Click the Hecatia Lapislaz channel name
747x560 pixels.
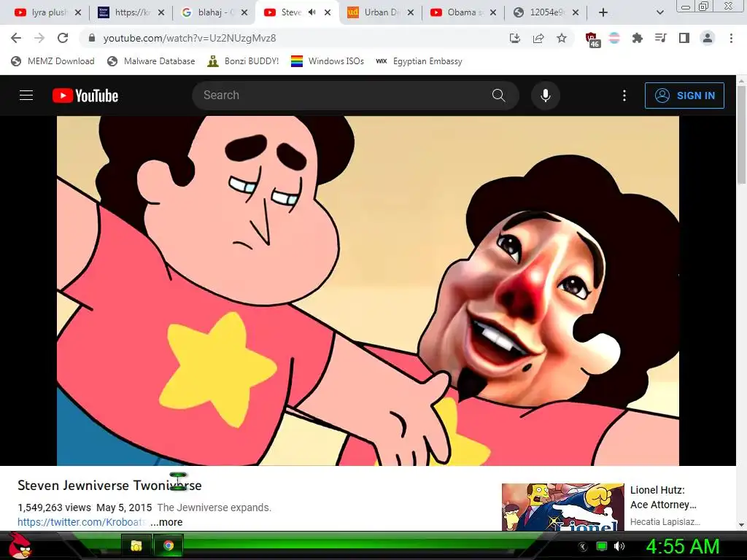[665, 522]
